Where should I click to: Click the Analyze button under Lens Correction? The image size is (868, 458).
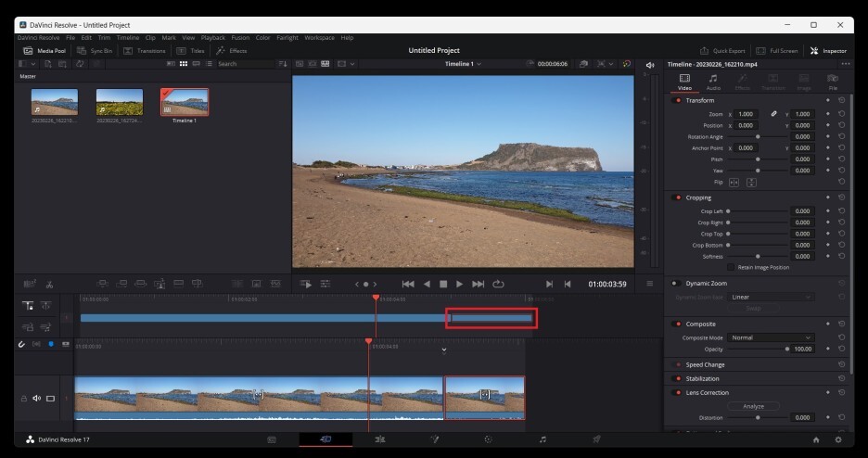pos(753,406)
